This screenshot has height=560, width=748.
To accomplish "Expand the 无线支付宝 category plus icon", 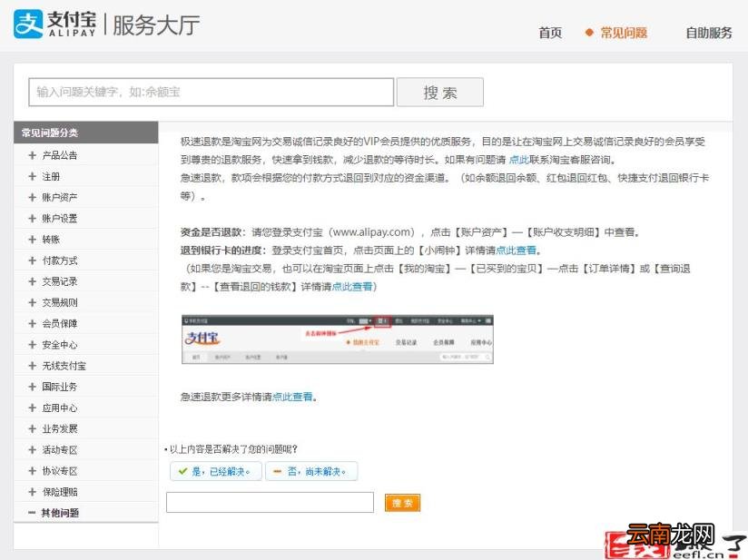I will pyautogui.click(x=32, y=366).
